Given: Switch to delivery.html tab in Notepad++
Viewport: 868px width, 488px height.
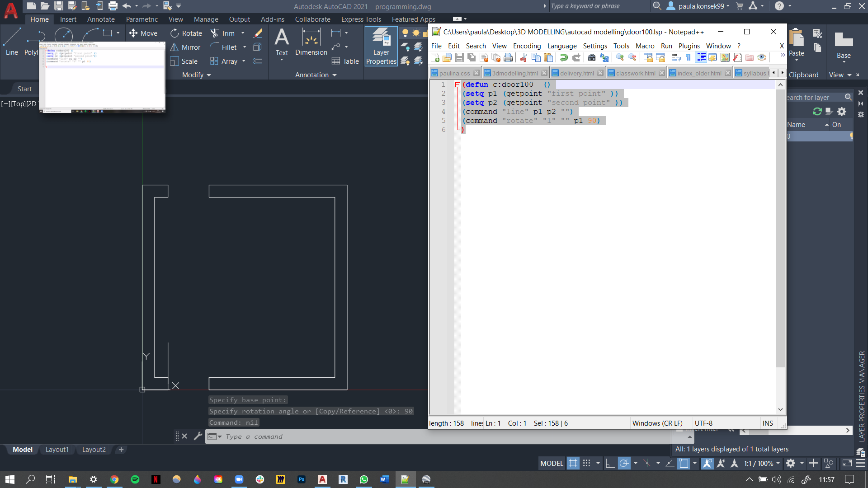Looking at the screenshot, I should [577, 73].
